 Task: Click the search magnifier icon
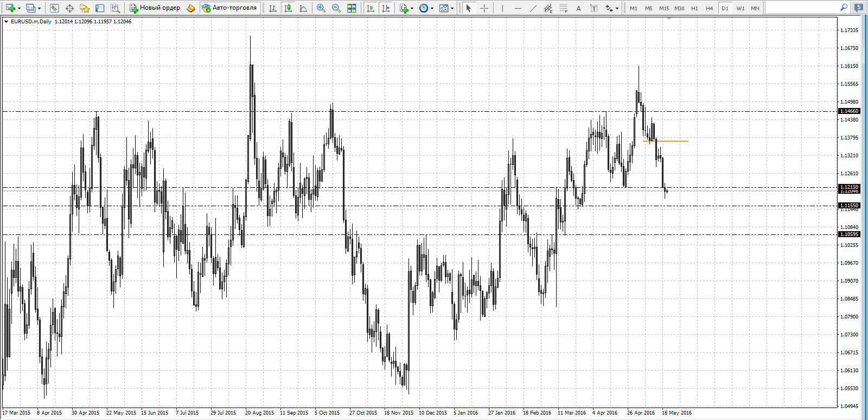pyautogui.click(x=844, y=8)
